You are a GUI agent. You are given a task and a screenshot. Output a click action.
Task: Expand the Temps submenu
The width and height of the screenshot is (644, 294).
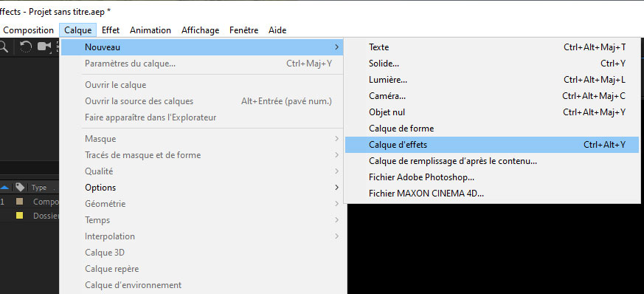click(x=202, y=220)
